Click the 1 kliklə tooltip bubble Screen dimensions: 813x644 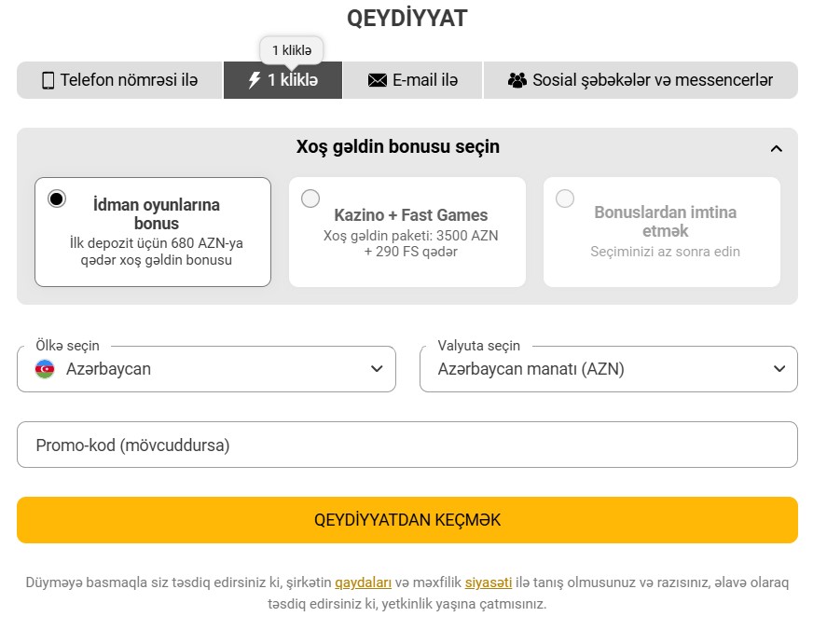[292, 50]
